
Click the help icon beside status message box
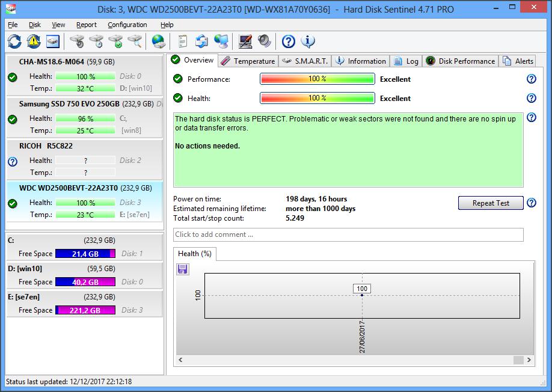pyautogui.click(x=531, y=117)
